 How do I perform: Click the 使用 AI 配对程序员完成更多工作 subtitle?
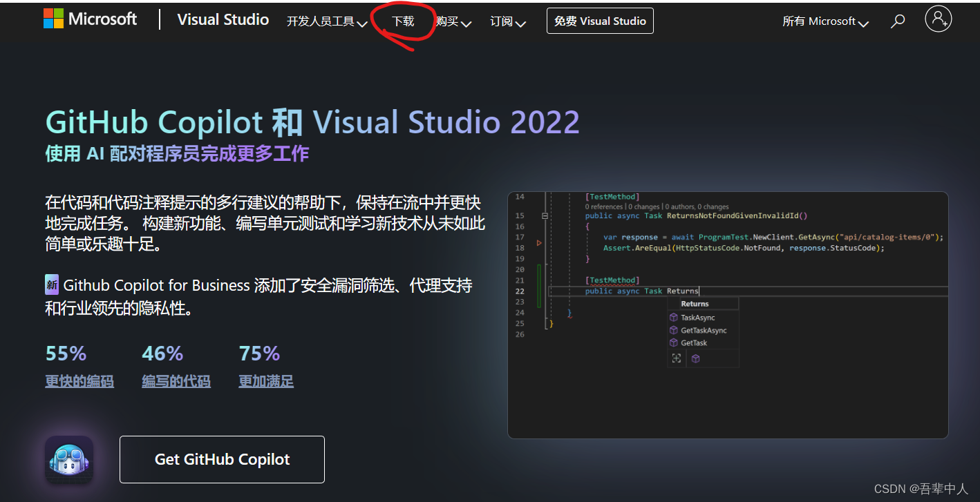pyautogui.click(x=177, y=153)
